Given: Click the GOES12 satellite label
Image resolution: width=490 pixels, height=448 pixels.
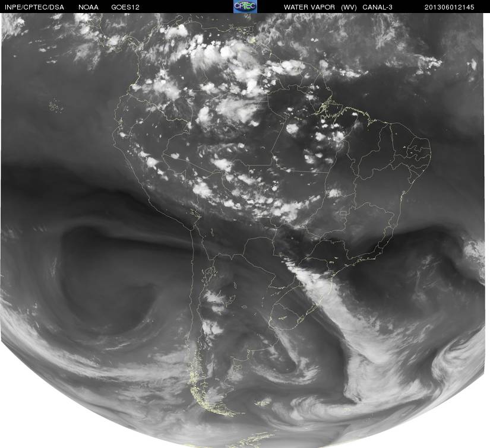Looking at the screenshot, I should click(x=125, y=7).
